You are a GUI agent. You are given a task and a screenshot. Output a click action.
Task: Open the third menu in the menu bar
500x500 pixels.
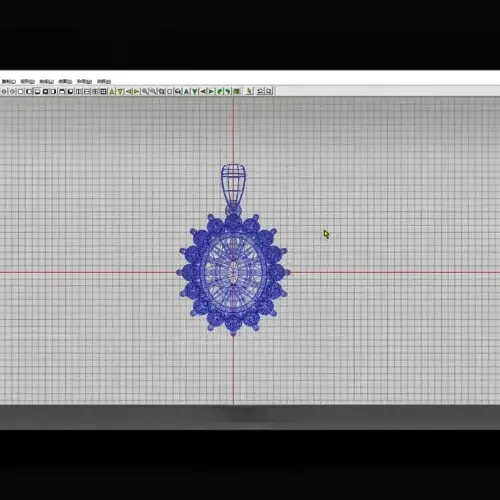[x=46, y=81]
